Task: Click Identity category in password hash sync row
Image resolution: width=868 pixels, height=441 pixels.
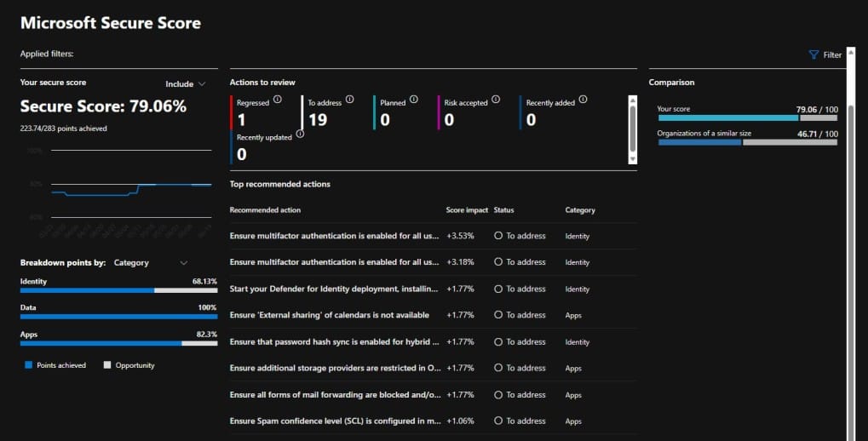Action: pos(578,342)
